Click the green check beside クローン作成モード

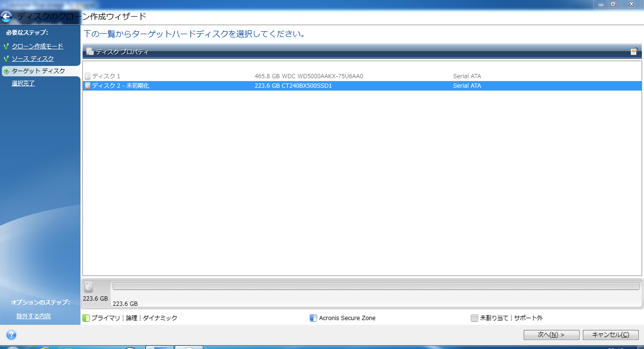(x=6, y=46)
